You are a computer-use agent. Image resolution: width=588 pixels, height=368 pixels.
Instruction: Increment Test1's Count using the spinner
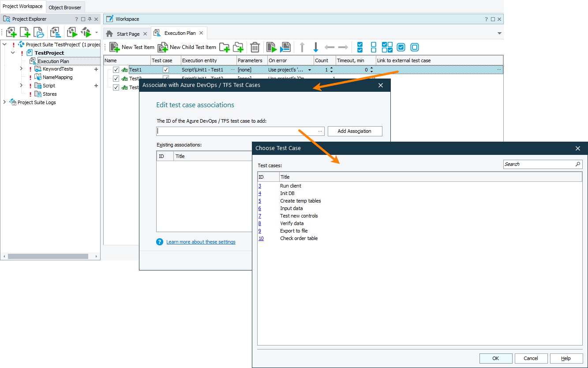[331, 68]
